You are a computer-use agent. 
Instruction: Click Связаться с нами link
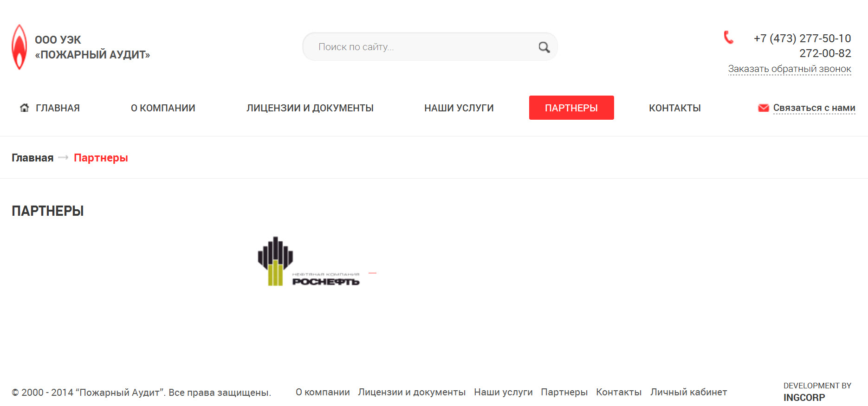click(x=814, y=108)
